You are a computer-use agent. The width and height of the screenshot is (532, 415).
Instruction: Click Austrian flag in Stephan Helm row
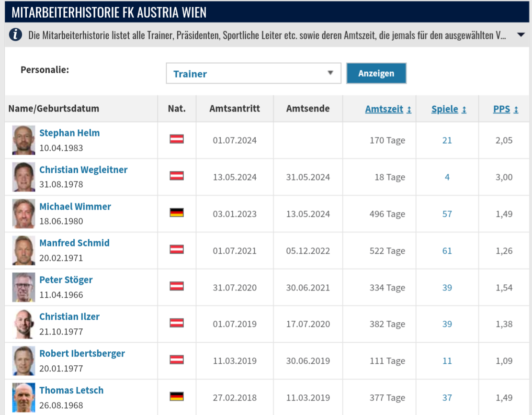(x=177, y=139)
